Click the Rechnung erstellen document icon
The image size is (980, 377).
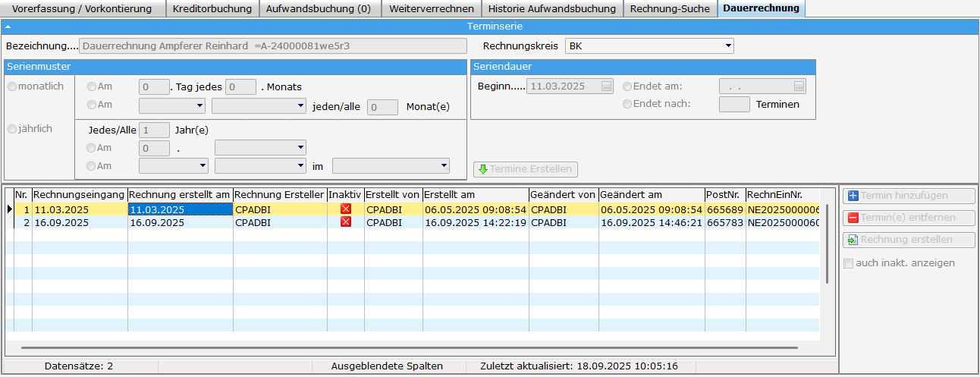point(853,240)
